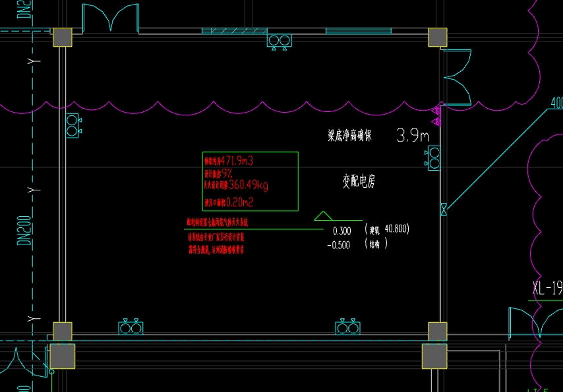Select the cyan diagonal leader line from the valve

pos(498,159)
